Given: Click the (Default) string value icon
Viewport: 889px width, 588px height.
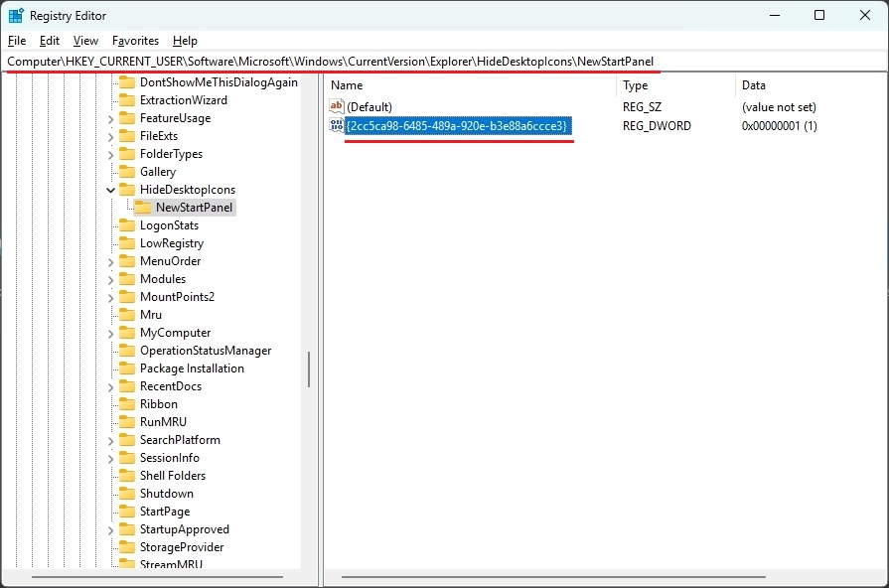Looking at the screenshot, I should click(x=336, y=106).
